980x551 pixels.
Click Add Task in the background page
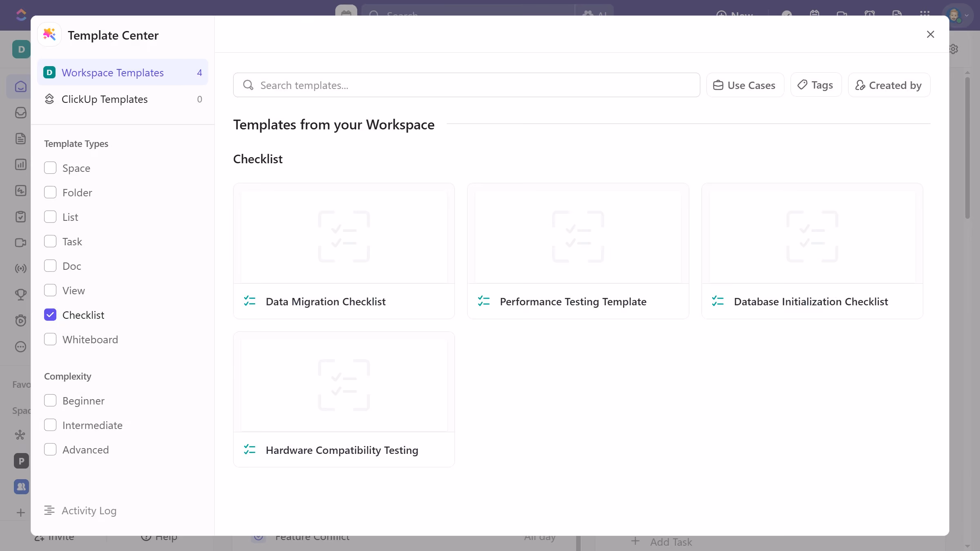pyautogui.click(x=661, y=542)
